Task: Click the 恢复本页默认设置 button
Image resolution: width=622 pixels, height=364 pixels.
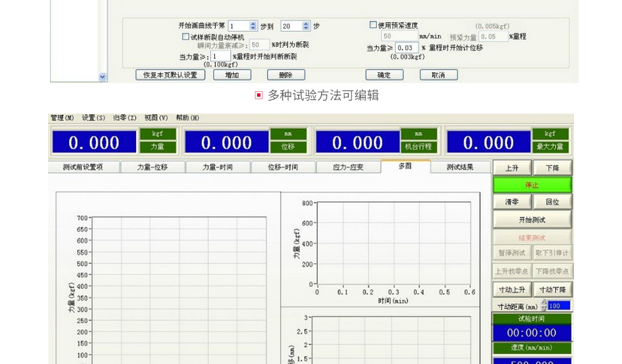Action: (x=170, y=75)
